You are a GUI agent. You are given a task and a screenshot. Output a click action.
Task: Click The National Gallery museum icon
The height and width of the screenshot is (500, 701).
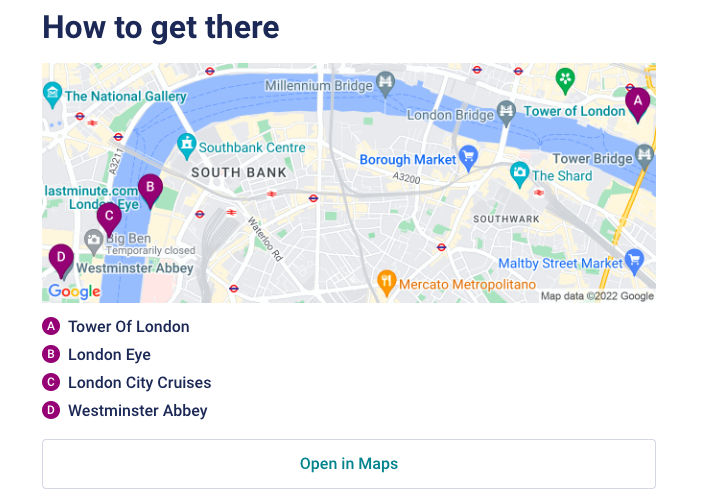(x=52, y=96)
